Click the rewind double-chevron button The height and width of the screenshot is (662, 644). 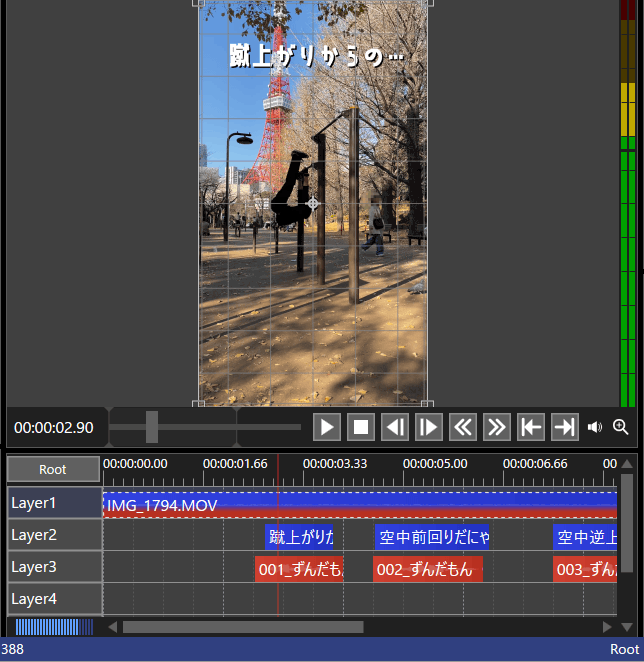(x=463, y=428)
